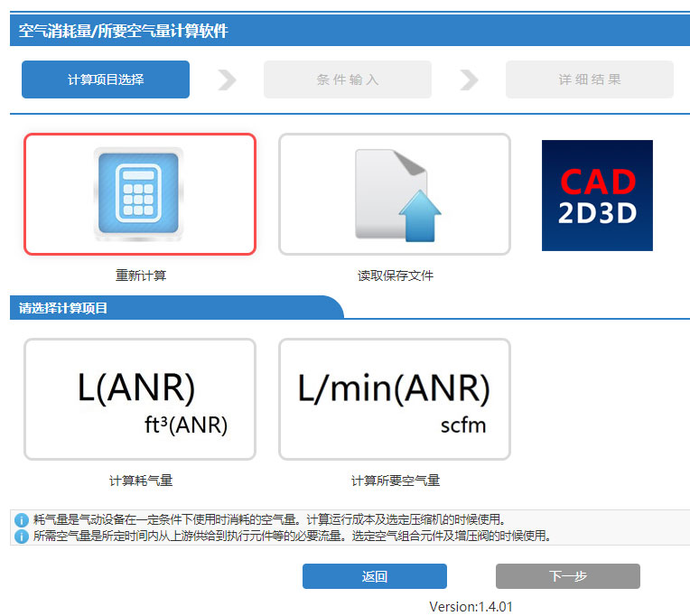690x616 pixels.
Task: Click the 重新计算 label text
Action: 140,275
